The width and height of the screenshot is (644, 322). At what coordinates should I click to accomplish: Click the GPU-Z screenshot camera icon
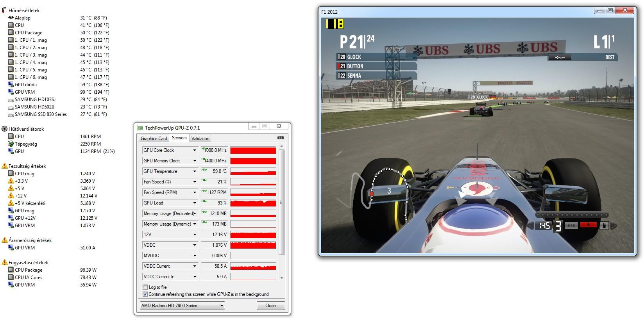coord(280,138)
